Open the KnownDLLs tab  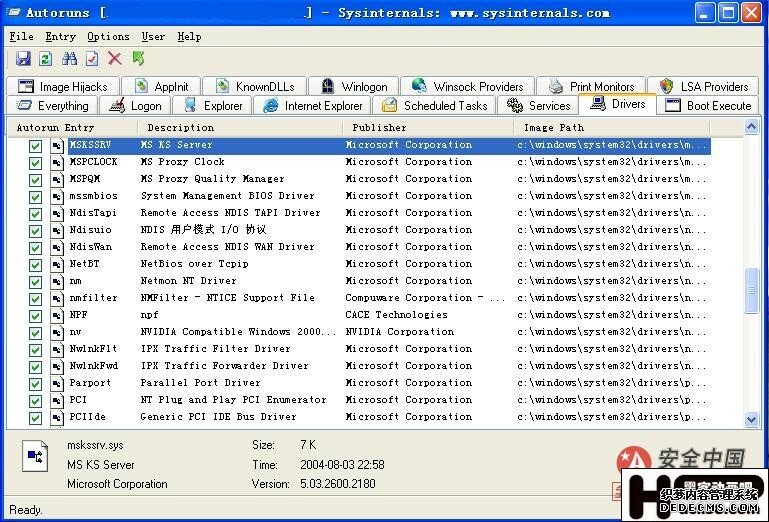pos(255,86)
